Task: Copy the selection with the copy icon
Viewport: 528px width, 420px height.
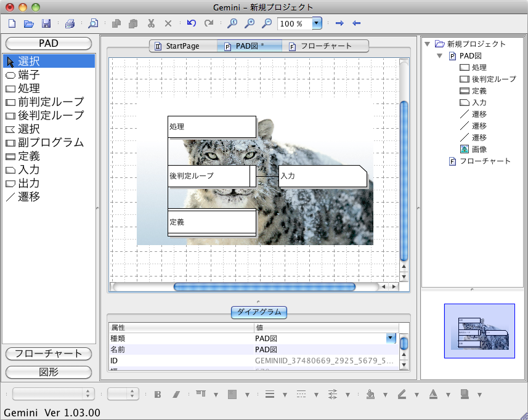Action: (x=116, y=23)
